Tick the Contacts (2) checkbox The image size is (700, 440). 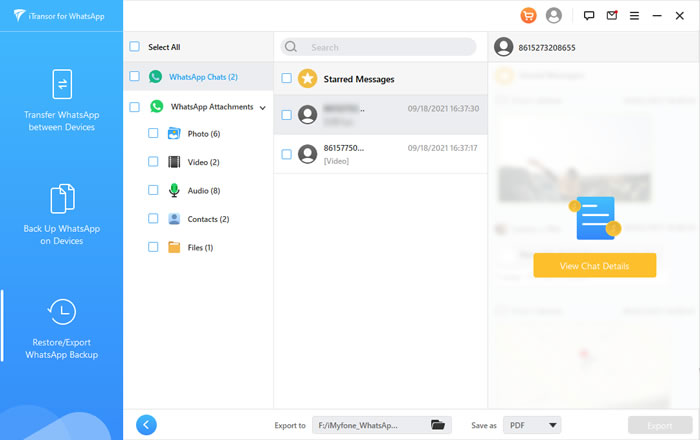pyautogui.click(x=153, y=218)
